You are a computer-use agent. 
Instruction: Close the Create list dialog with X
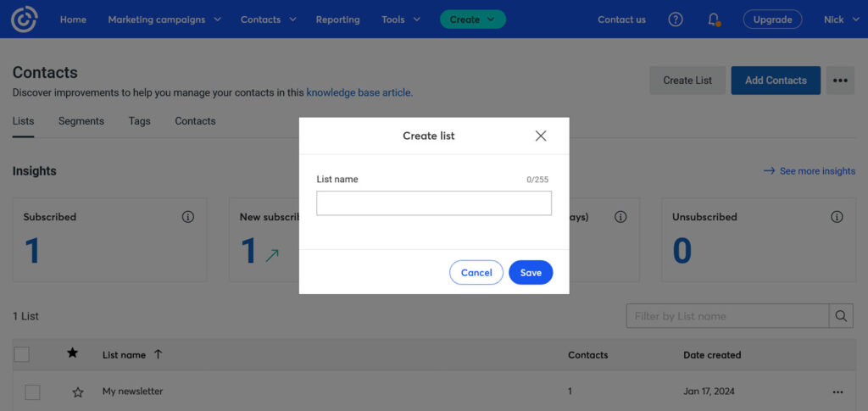pos(541,136)
